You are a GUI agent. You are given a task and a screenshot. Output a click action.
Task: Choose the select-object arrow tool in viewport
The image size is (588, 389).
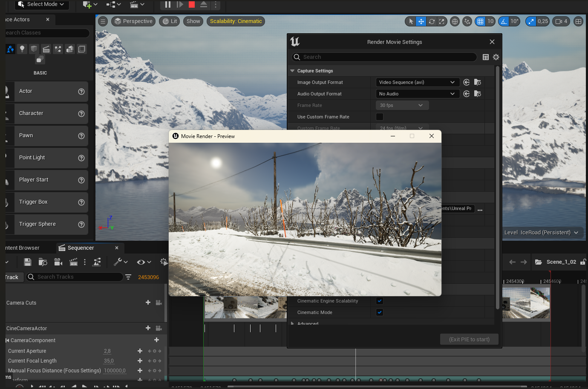pos(411,21)
